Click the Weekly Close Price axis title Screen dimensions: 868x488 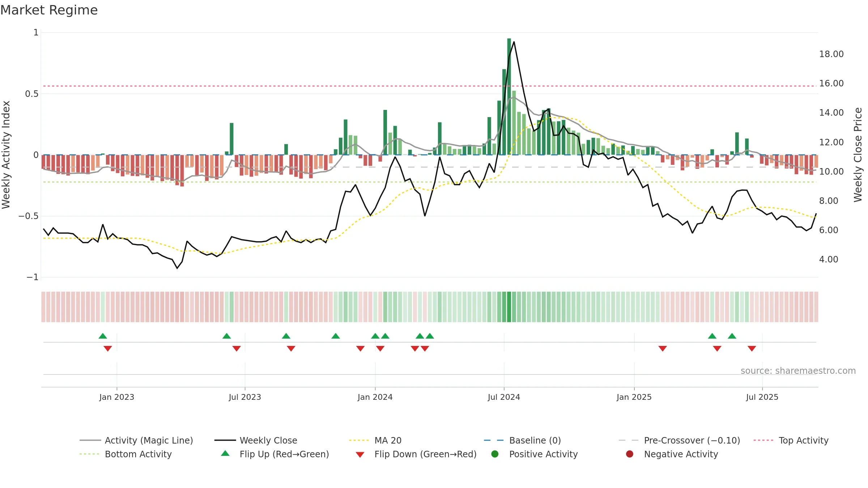858,155
